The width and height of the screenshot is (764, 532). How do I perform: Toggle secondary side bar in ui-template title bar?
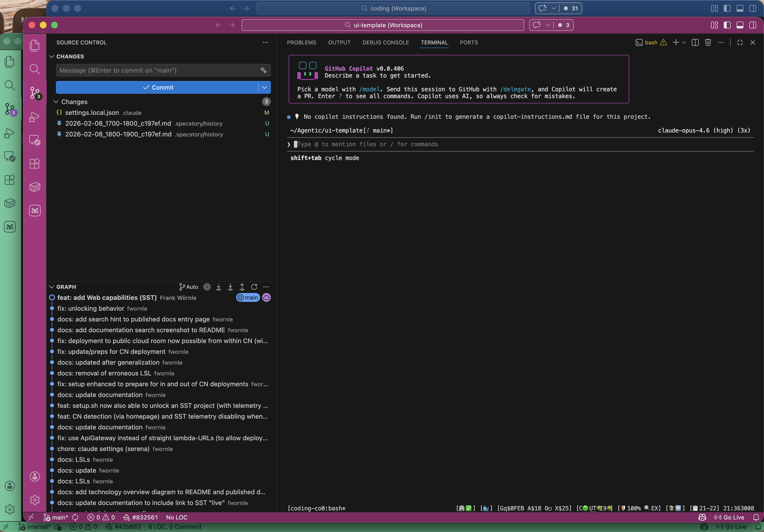tap(753, 25)
